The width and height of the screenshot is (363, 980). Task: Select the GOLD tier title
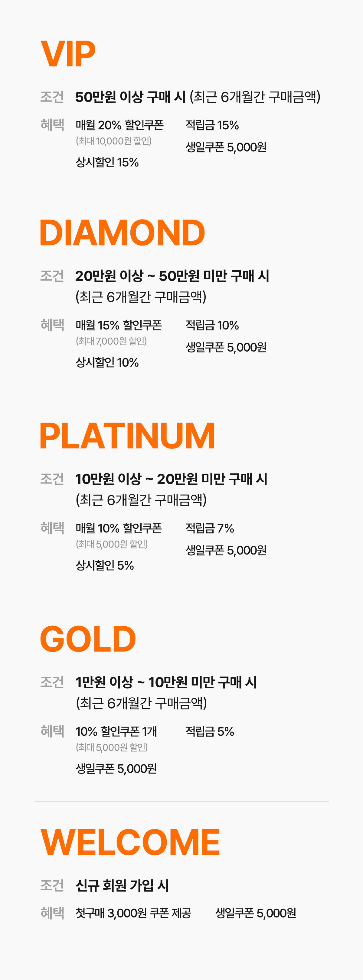pos(88,639)
